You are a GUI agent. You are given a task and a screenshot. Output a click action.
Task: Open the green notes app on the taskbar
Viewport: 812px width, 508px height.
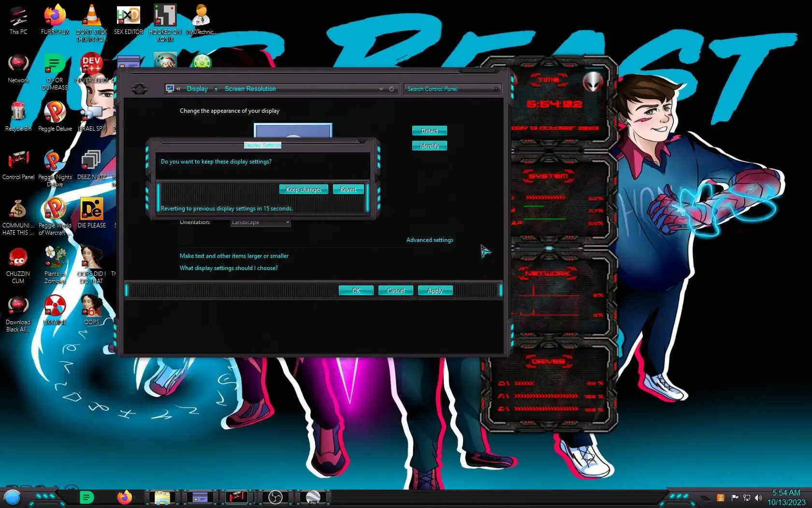tap(87, 497)
